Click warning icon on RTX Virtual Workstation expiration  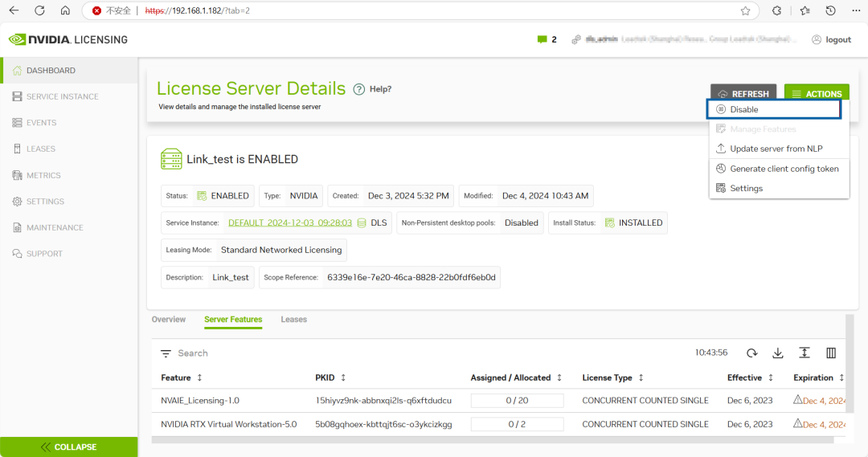(798, 423)
